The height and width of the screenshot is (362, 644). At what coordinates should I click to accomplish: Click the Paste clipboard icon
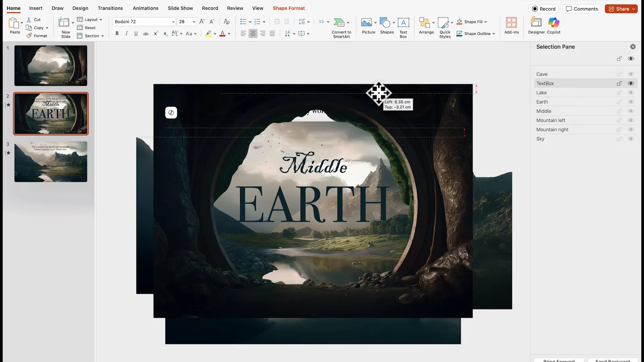coord(14,23)
